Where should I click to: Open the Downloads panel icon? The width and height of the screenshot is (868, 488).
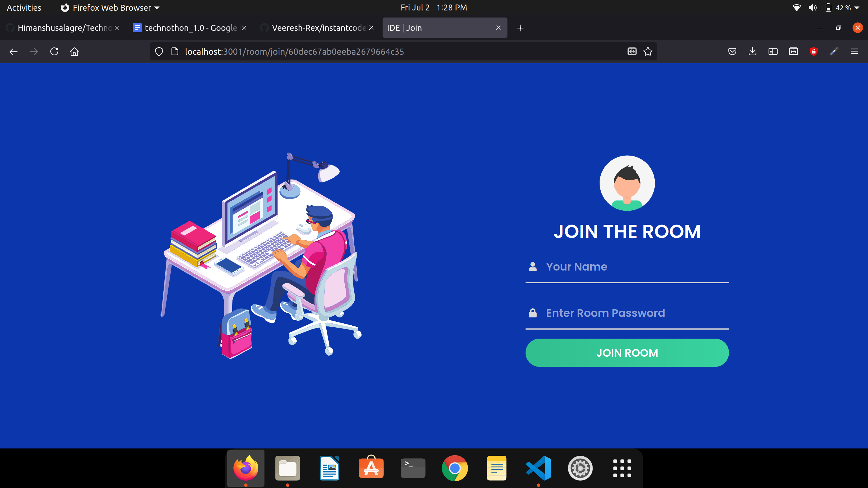click(x=752, y=51)
